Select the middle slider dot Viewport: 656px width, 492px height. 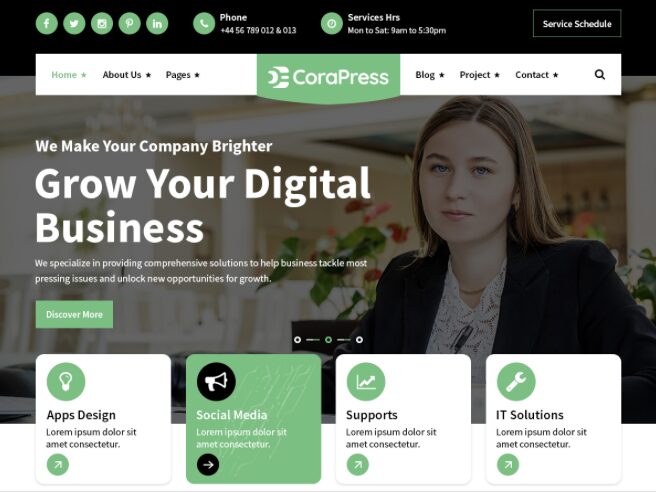pos(328,340)
